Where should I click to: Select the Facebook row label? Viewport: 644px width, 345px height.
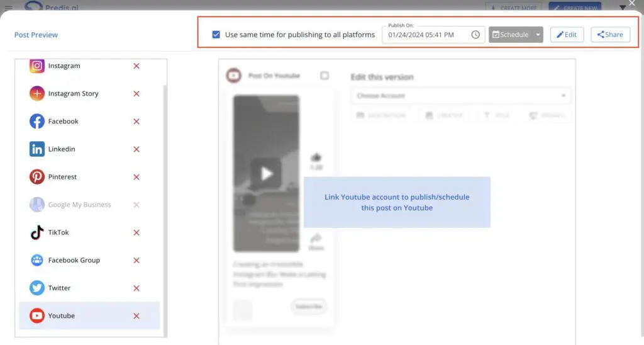coord(64,122)
